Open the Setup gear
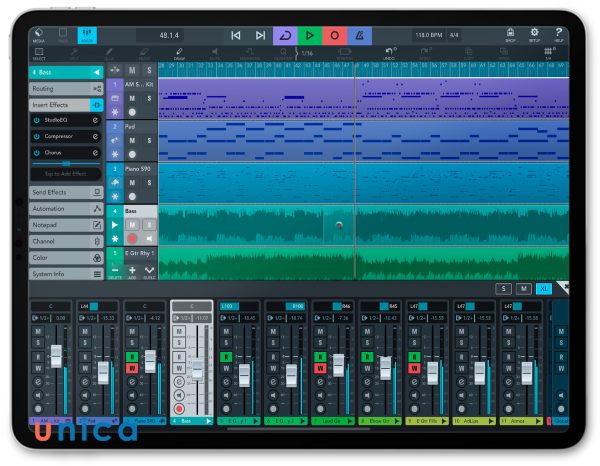Screen dimensions: 600x466 pyautogui.click(x=535, y=35)
